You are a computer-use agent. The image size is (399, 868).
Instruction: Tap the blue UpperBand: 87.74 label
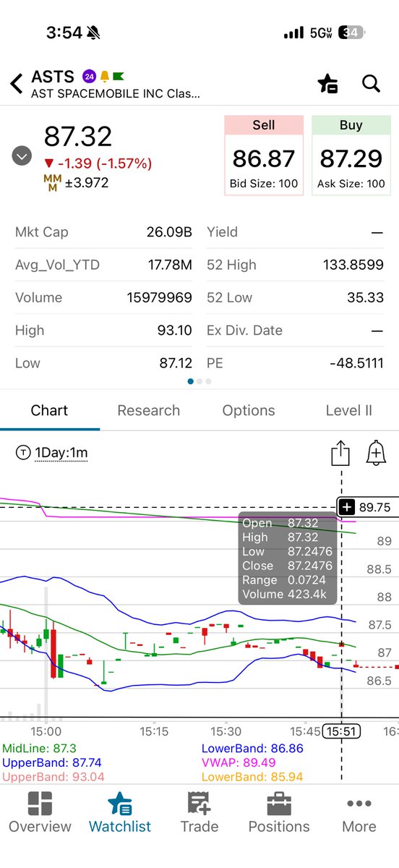point(52,762)
